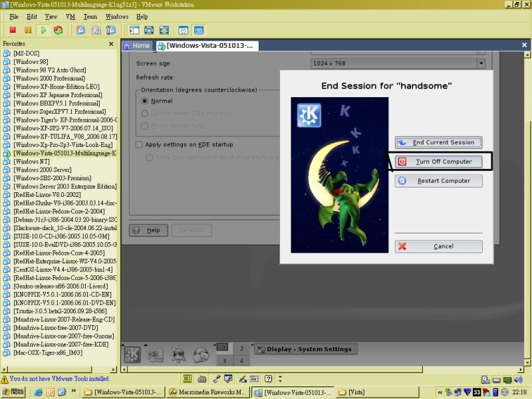The width and height of the screenshot is (532, 399).
Task: Enter full screen mode via toolbar icon
Action: [x=164, y=30]
